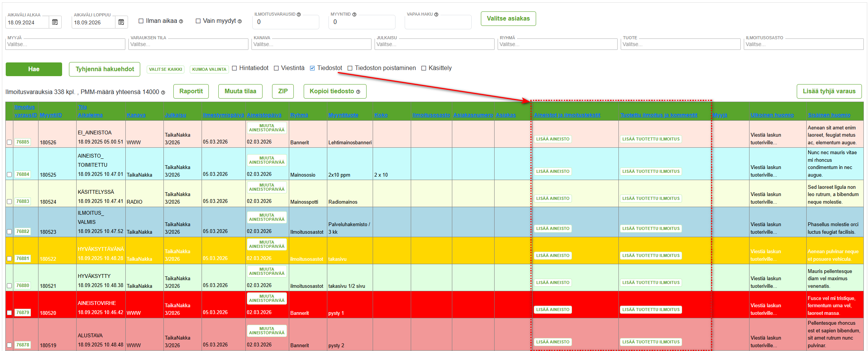The image size is (868, 351).
Task: Click into the Vapaa haku search field
Action: [438, 22]
